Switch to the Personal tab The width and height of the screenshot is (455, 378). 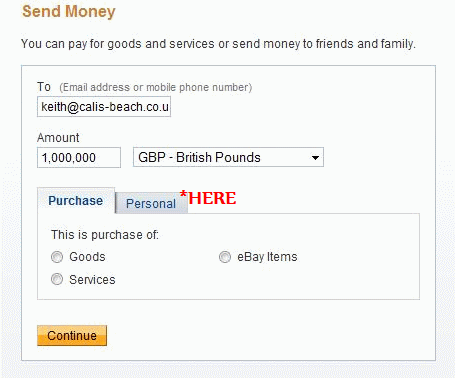click(151, 203)
